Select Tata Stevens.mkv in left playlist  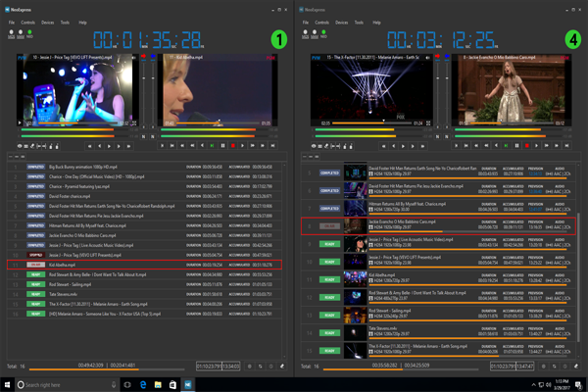point(63,293)
